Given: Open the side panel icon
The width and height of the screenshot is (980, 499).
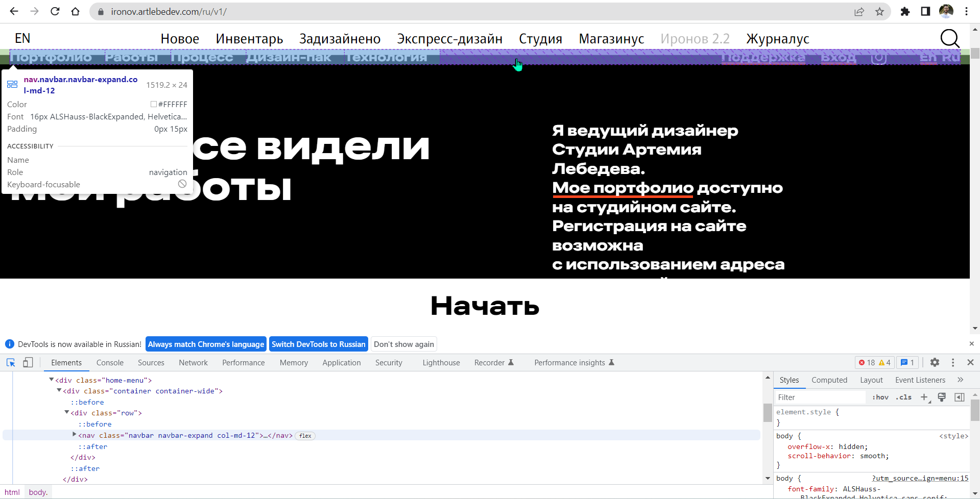Looking at the screenshot, I should tap(925, 11).
